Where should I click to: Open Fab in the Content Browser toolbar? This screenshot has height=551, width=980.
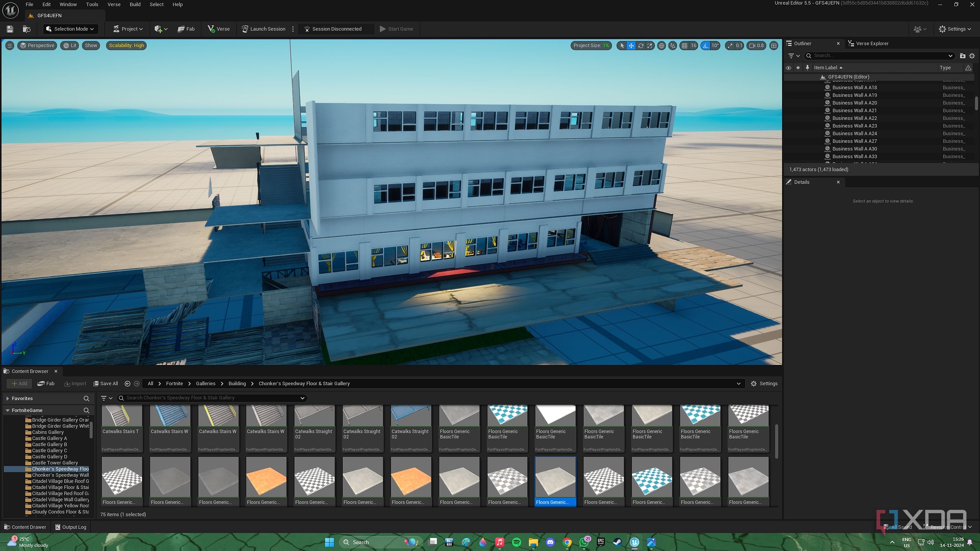point(46,384)
